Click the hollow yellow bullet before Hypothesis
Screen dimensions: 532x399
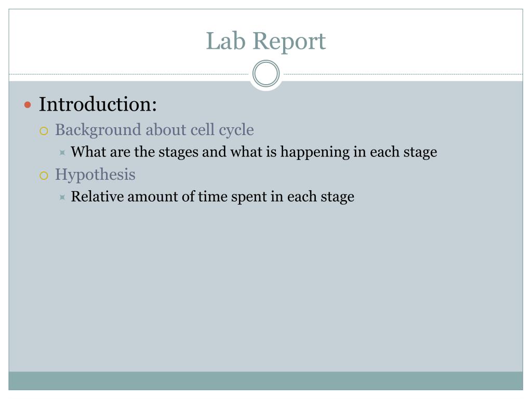44,176
